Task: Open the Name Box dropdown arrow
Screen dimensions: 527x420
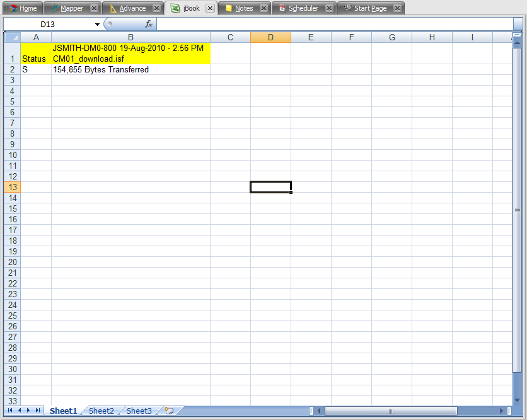Action: click(98, 24)
